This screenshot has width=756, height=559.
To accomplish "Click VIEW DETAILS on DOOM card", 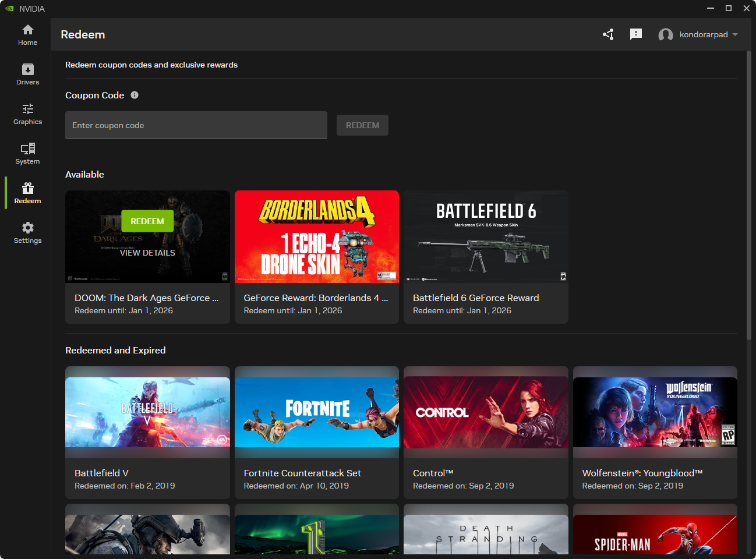I will pyautogui.click(x=147, y=253).
